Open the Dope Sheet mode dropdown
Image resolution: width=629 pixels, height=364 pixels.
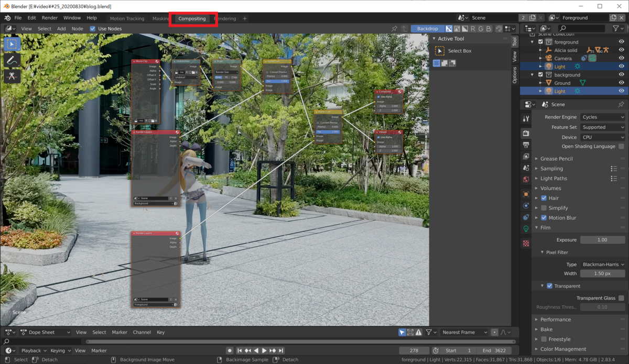coord(45,332)
